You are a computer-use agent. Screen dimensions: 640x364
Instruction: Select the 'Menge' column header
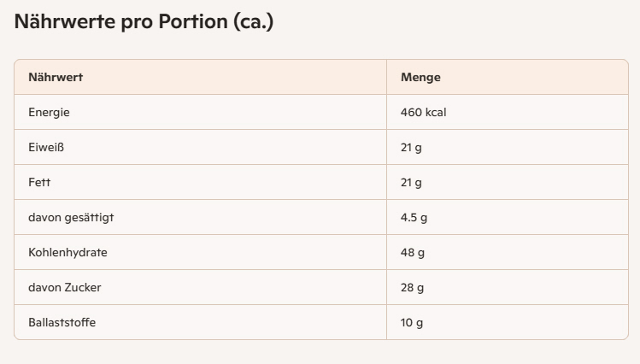pos(420,78)
